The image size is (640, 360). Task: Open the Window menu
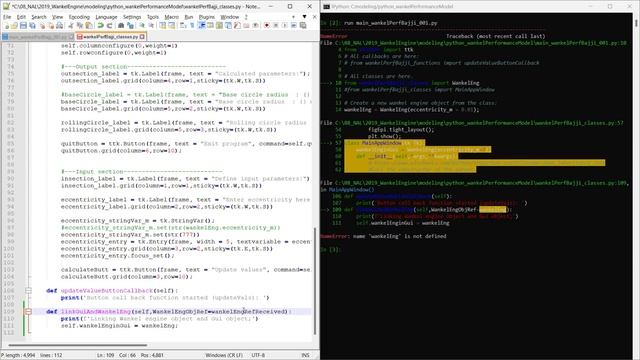(x=229, y=17)
